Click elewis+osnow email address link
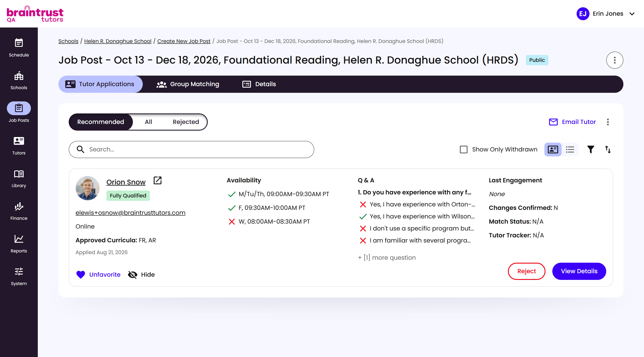The height and width of the screenshot is (357, 644). point(130,213)
